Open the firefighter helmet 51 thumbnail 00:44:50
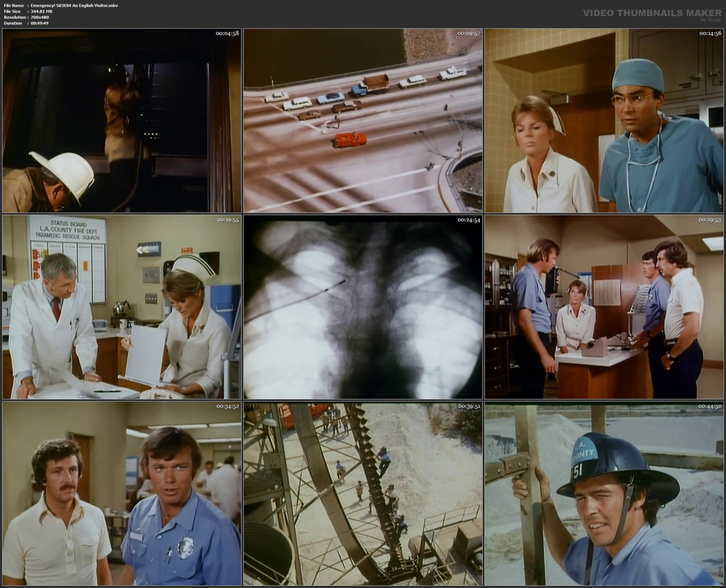 (604, 493)
